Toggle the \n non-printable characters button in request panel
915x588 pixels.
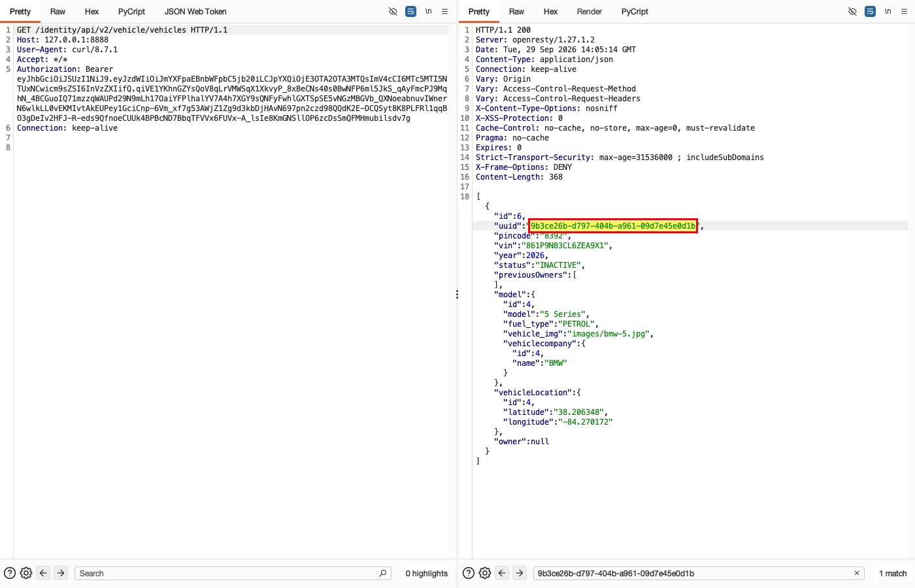tap(429, 12)
